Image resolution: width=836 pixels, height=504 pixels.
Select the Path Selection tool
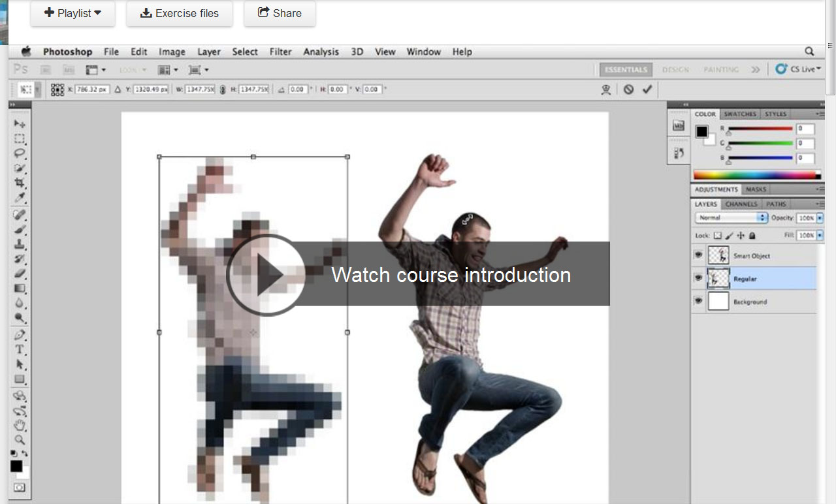click(20, 364)
